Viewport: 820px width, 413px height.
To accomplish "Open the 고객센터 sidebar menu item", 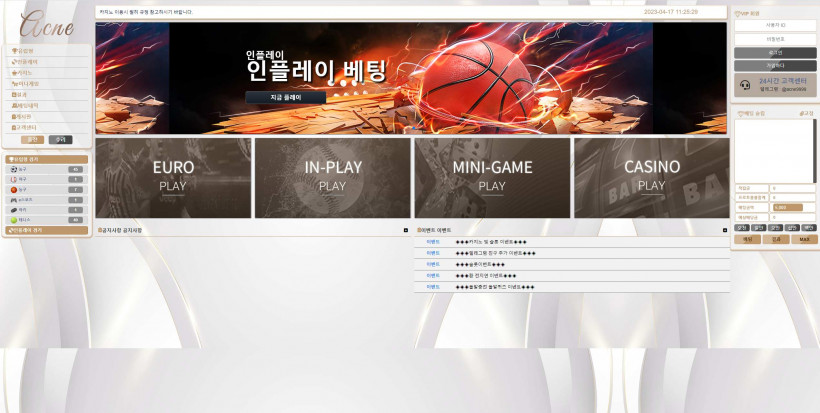I will [x=48, y=128].
